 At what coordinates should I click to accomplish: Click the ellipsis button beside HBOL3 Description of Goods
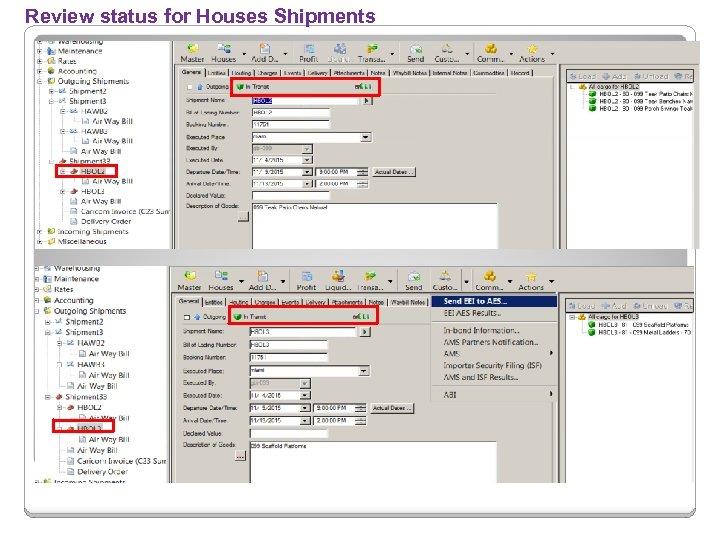240,456
